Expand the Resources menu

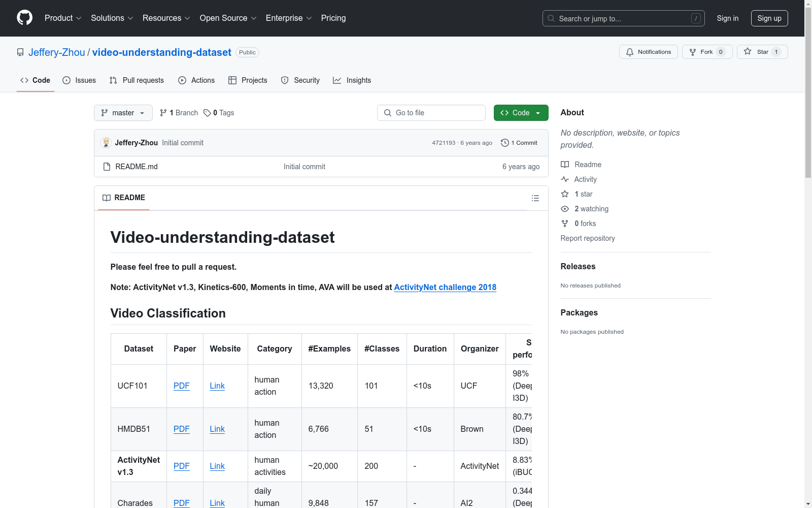[166, 18]
